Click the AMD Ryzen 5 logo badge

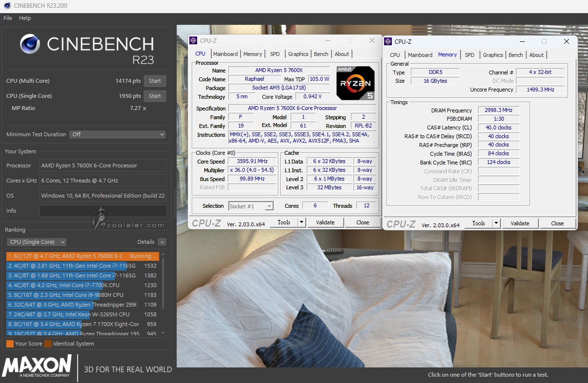[356, 83]
